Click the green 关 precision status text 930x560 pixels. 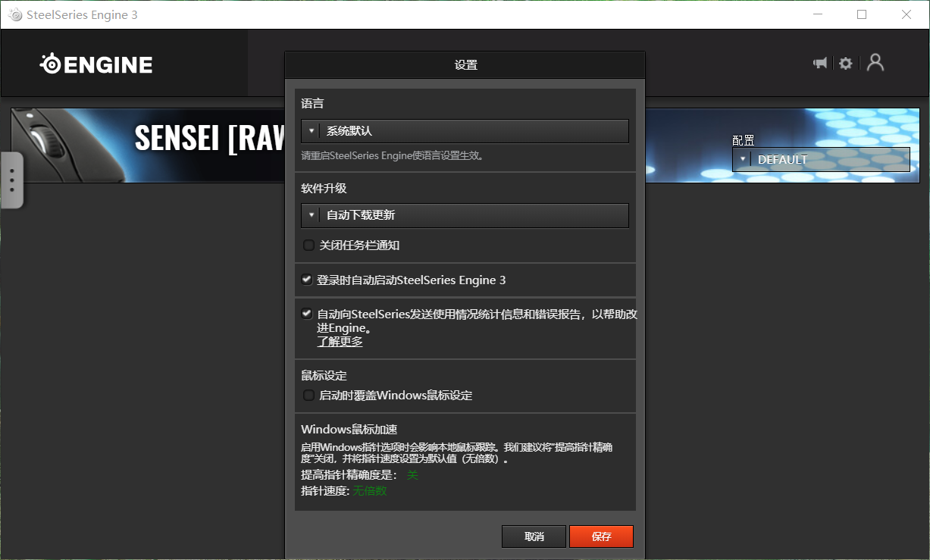(x=412, y=475)
